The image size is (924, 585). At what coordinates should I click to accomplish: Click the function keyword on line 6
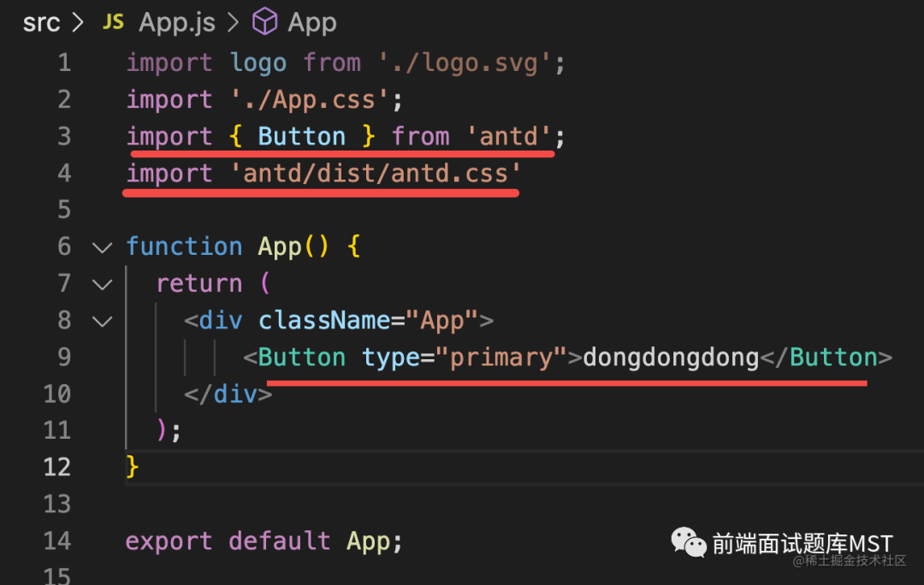[184, 247]
